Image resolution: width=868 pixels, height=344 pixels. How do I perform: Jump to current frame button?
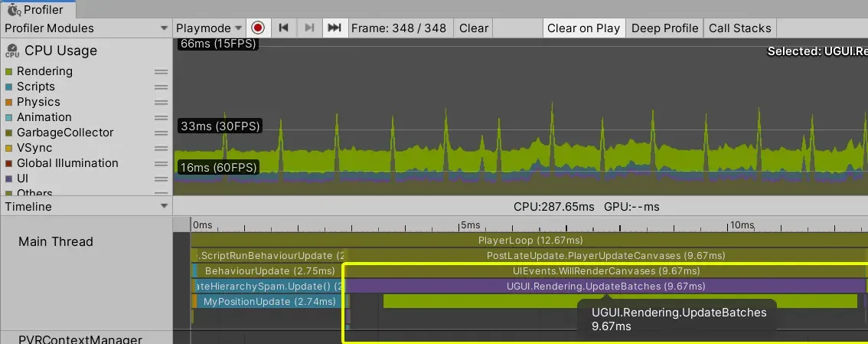(x=334, y=28)
